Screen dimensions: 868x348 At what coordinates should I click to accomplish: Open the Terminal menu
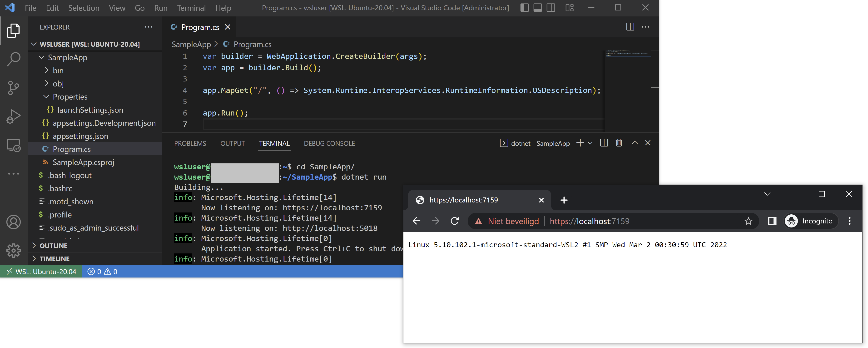pyautogui.click(x=191, y=8)
